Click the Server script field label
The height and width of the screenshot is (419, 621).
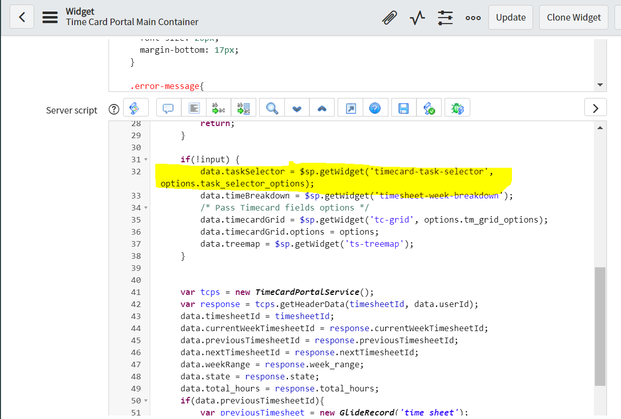coord(71,110)
